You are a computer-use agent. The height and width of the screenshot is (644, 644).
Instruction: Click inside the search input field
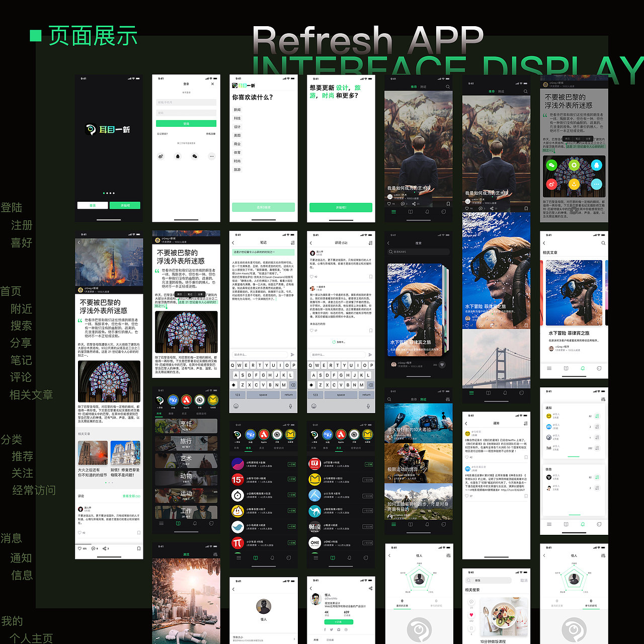point(419,252)
